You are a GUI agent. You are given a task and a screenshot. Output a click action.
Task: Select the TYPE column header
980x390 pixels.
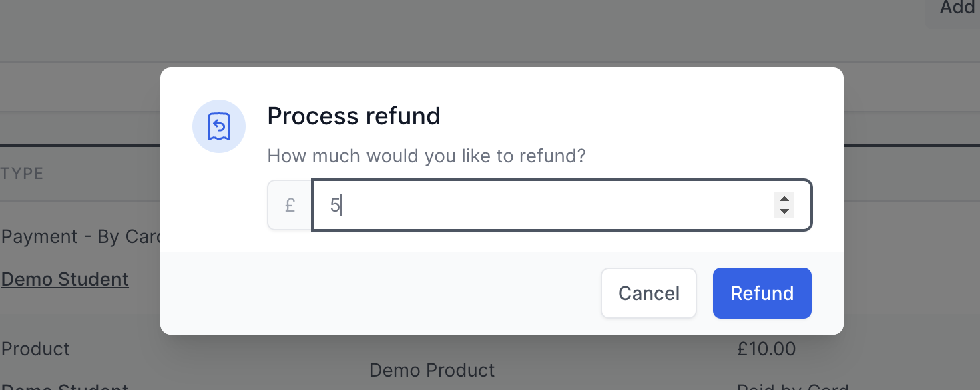pyautogui.click(x=22, y=173)
